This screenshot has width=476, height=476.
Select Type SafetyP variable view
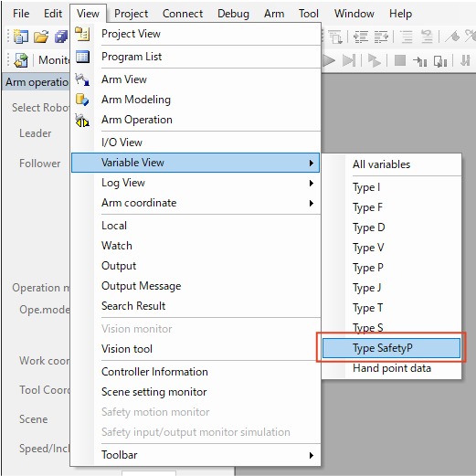coord(391,348)
